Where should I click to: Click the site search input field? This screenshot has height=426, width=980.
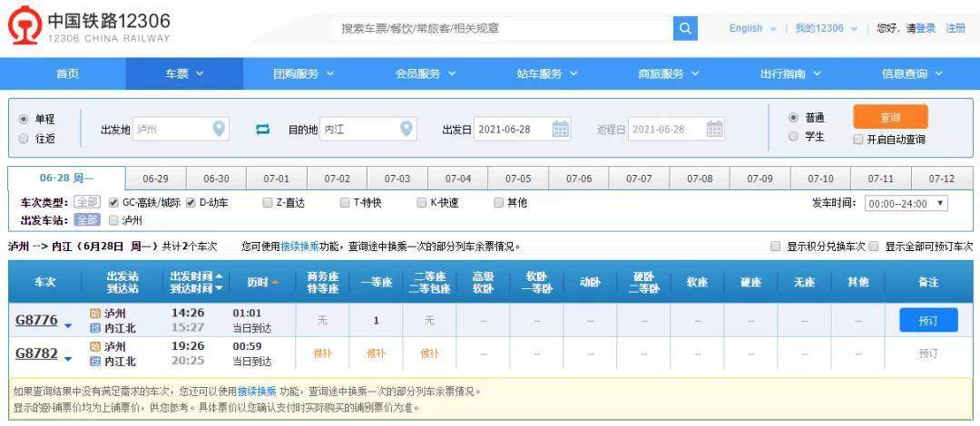click(503, 28)
